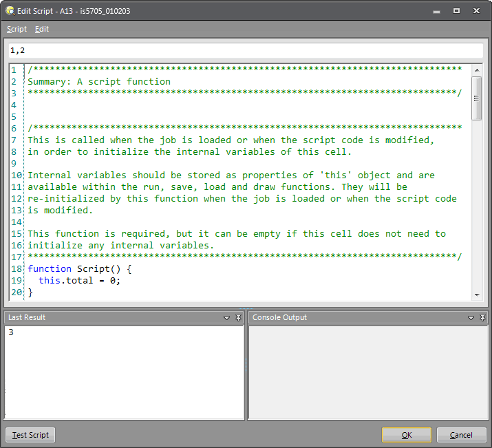The height and width of the screenshot is (448, 492).
Task: Expand the Console Output panel dropdown arrow
Action: 471,318
